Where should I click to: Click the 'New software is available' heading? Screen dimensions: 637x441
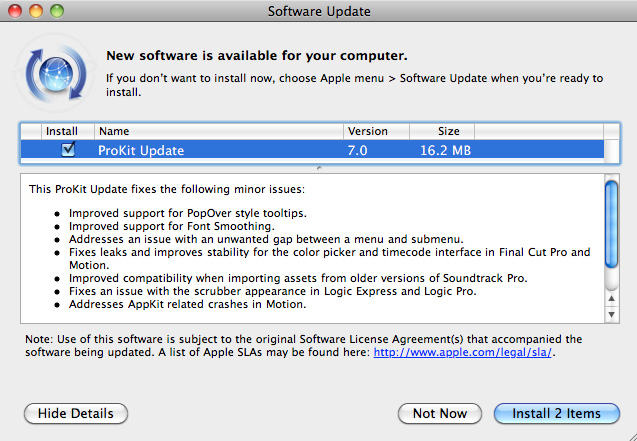tap(257, 56)
